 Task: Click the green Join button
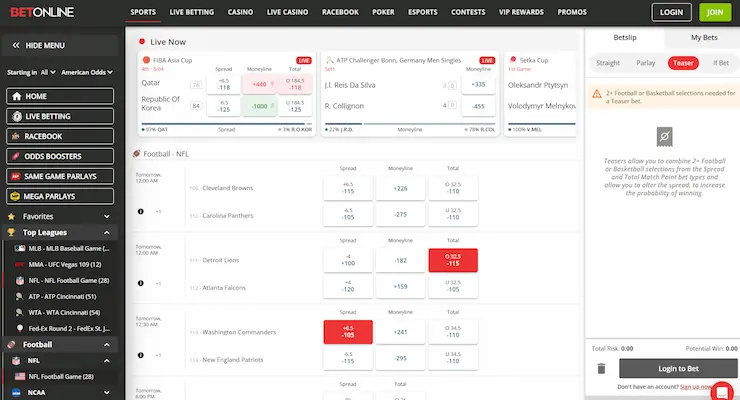(715, 12)
